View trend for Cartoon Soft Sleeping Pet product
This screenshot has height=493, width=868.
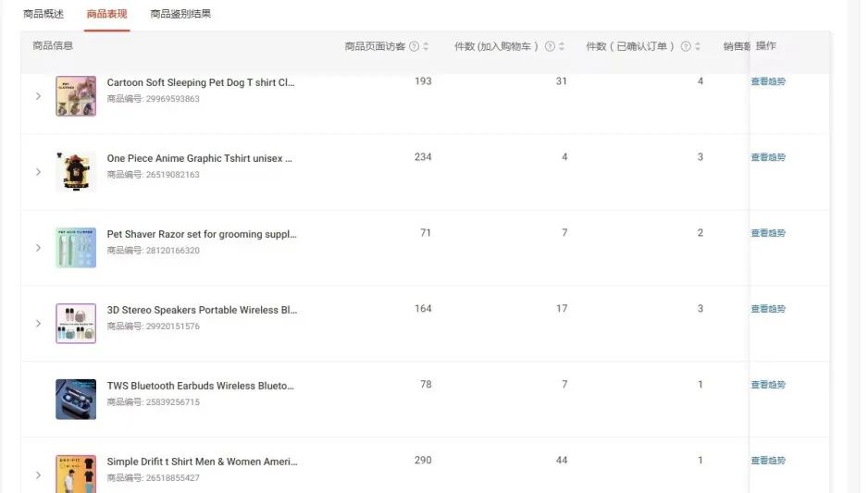pyautogui.click(x=768, y=81)
